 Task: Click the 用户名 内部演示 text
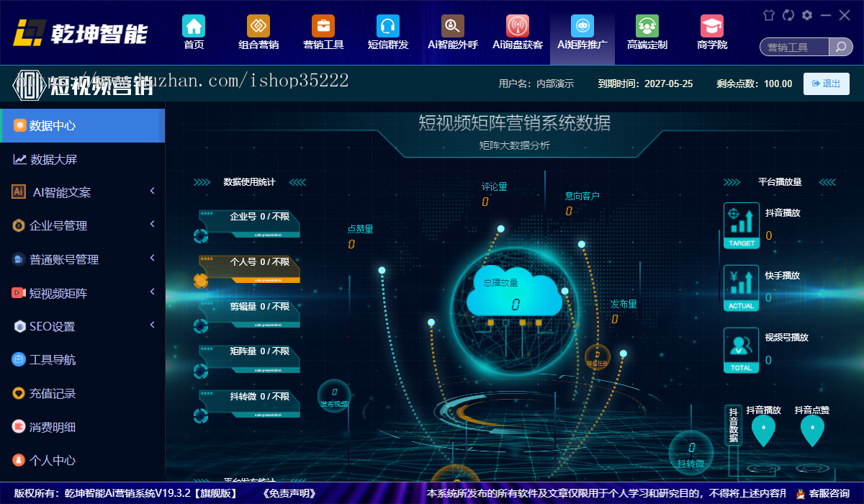click(x=536, y=84)
